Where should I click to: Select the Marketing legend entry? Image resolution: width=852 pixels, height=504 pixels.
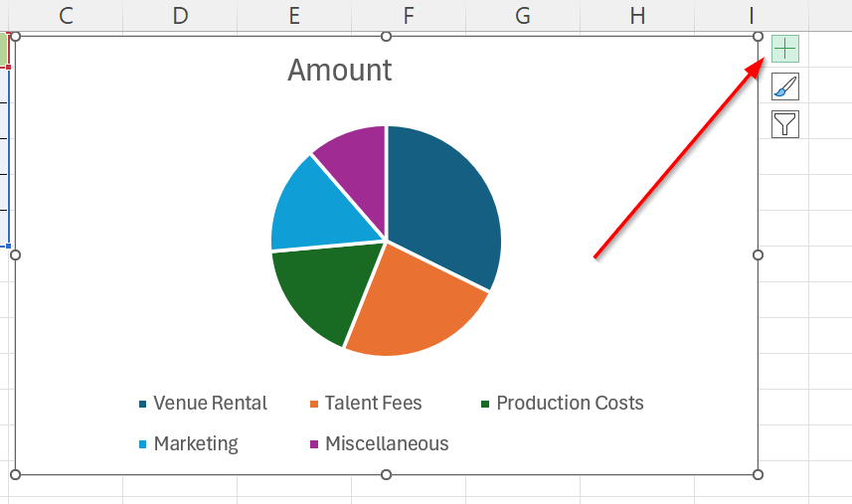coord(195,444)
